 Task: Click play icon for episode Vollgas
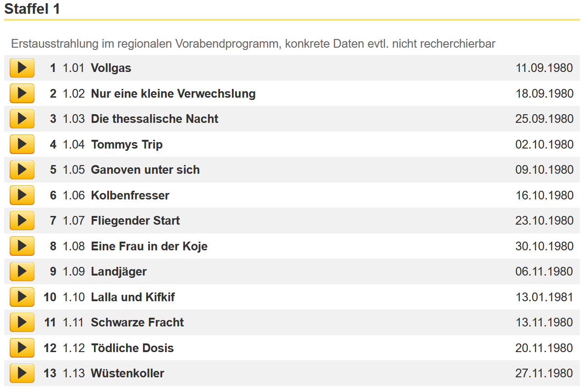click(x=22, y=68)
